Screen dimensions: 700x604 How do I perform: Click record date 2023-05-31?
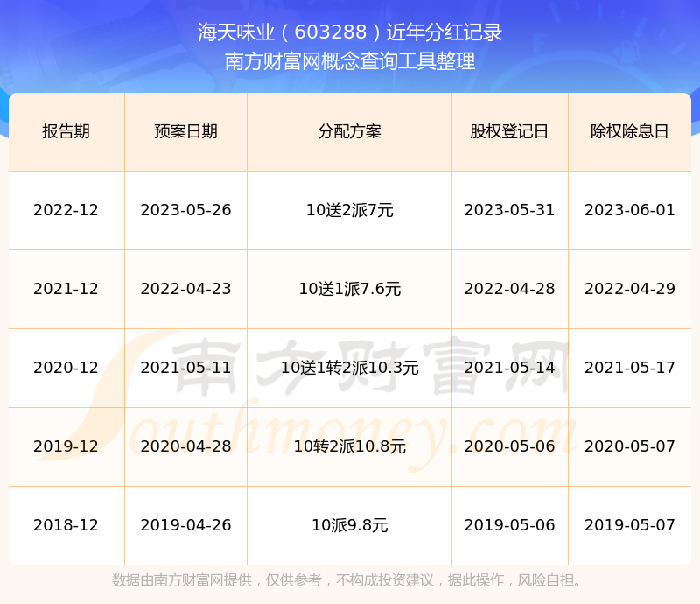pyautogui.click(x=509, y=210)
